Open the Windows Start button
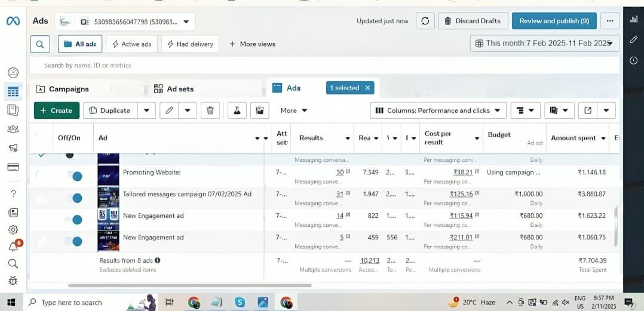 click(11, 303)
